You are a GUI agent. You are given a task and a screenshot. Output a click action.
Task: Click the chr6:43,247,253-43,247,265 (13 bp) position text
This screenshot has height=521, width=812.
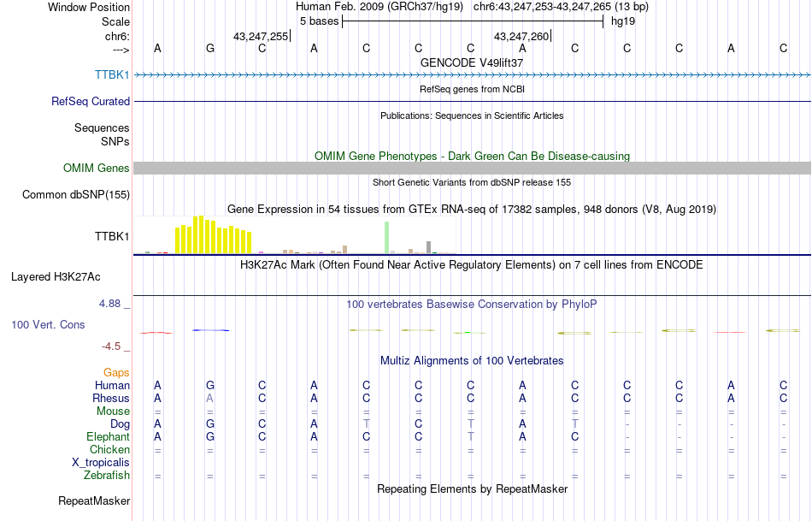pyautogui.click(x=561, y=7)
